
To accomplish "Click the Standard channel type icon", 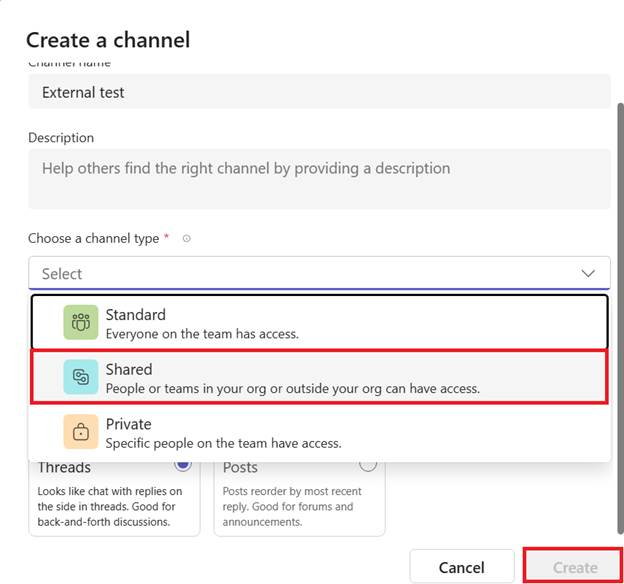I will pyautogui.click(x=81, y=322).
